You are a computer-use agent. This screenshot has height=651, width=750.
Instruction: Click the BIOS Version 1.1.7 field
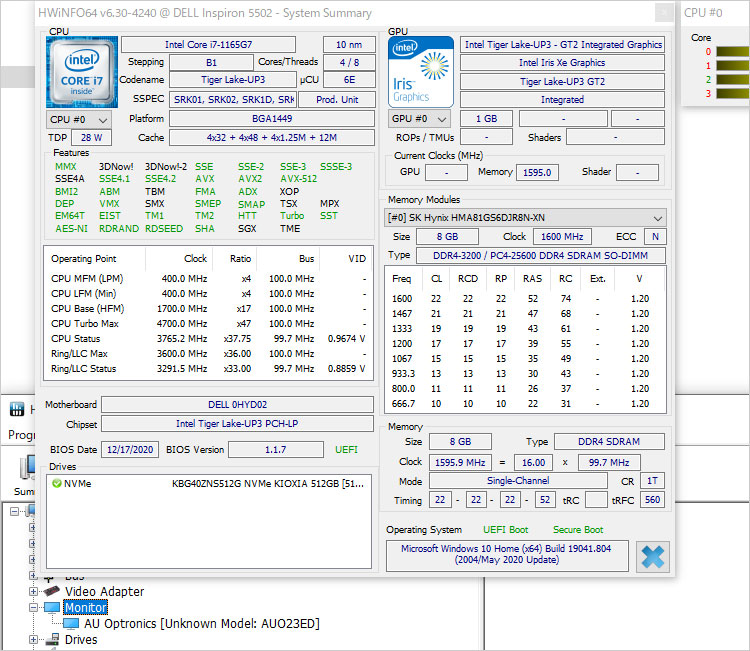tap(276, 450)
